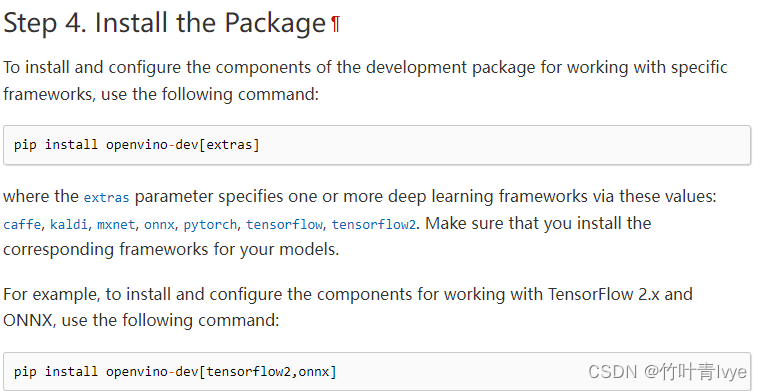Click the 'caffe' framework value
Screen dimensions: 762x391
(x=22, y=224)
